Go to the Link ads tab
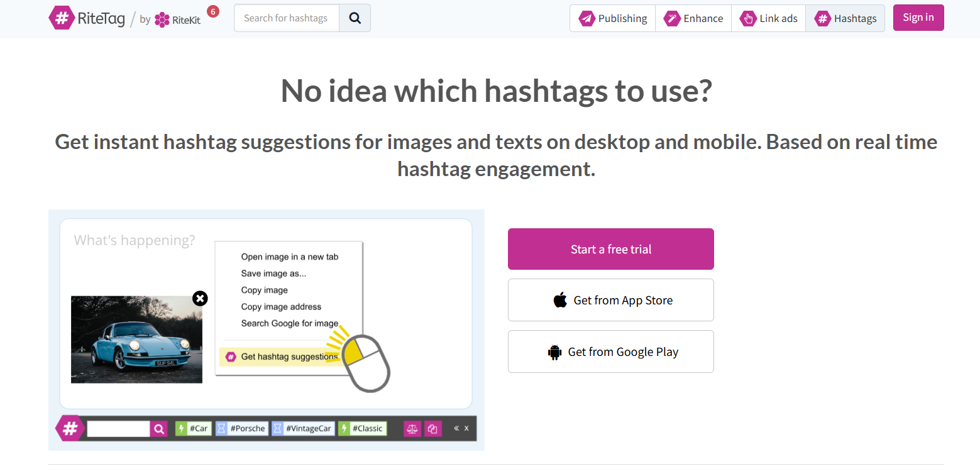The height and width of the screenshot is (471, 980). pyautogui.click(x=768, y=18)
